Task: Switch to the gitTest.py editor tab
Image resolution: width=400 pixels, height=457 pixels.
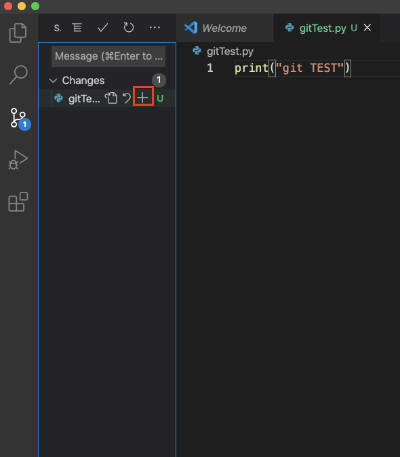Action: [328, 28]
